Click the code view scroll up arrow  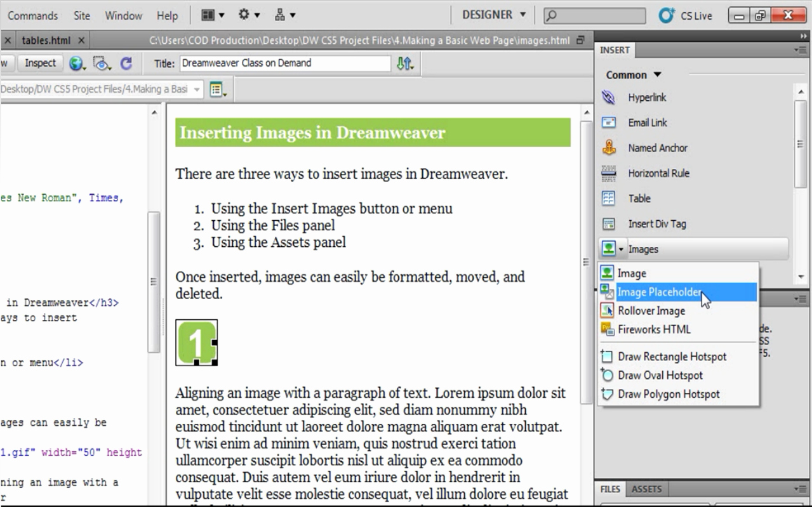point(154,113)
